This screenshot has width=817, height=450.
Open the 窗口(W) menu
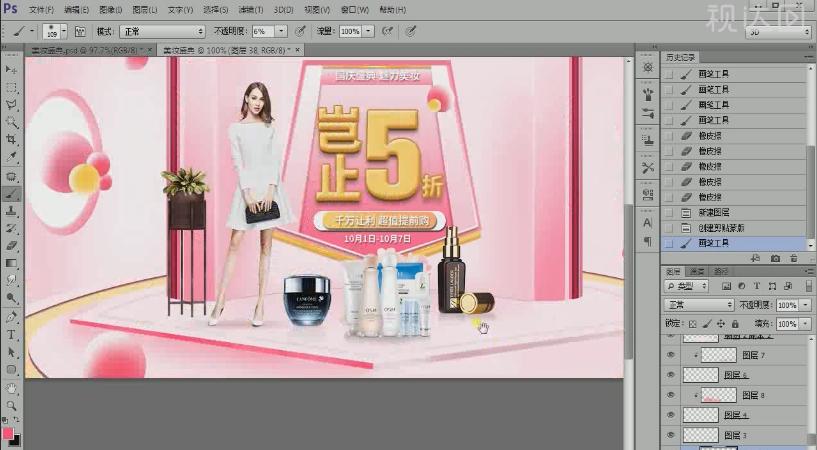[355, 10]
